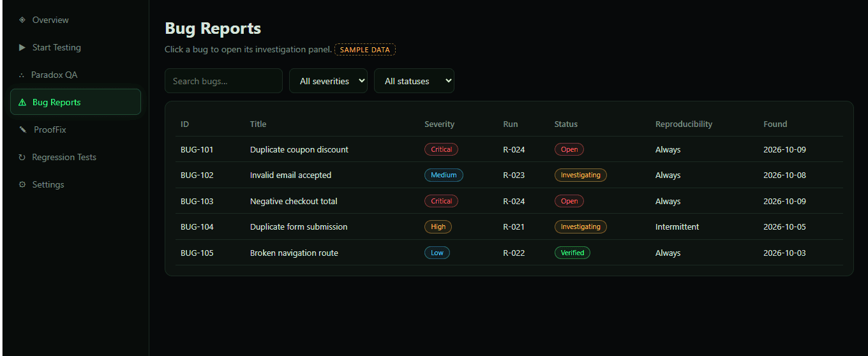Click the Invalid email accepted title
This screenshot has width=868, height=356.
290,175
